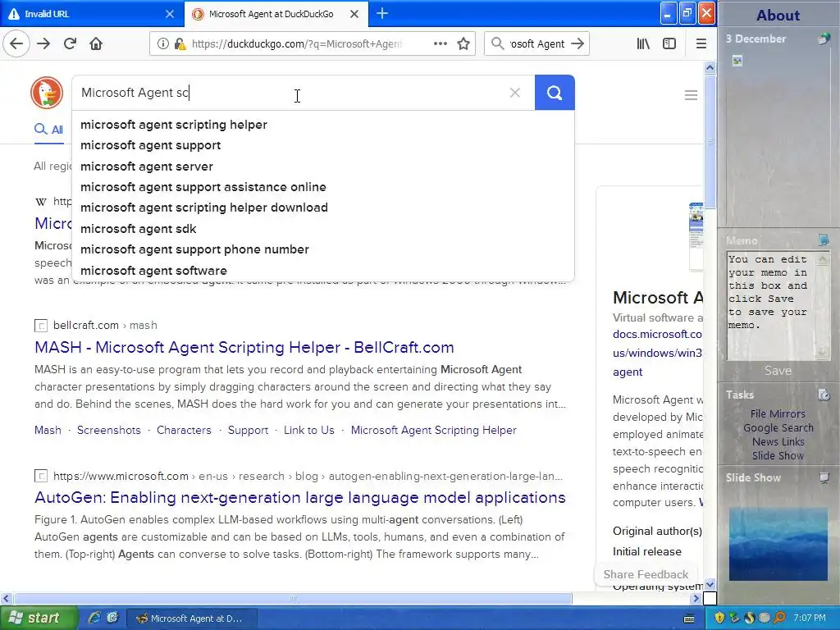This screenshot has width=840, height=630.
Task: Open a new tab with the plus icon
Action: (x=382, y=13)
